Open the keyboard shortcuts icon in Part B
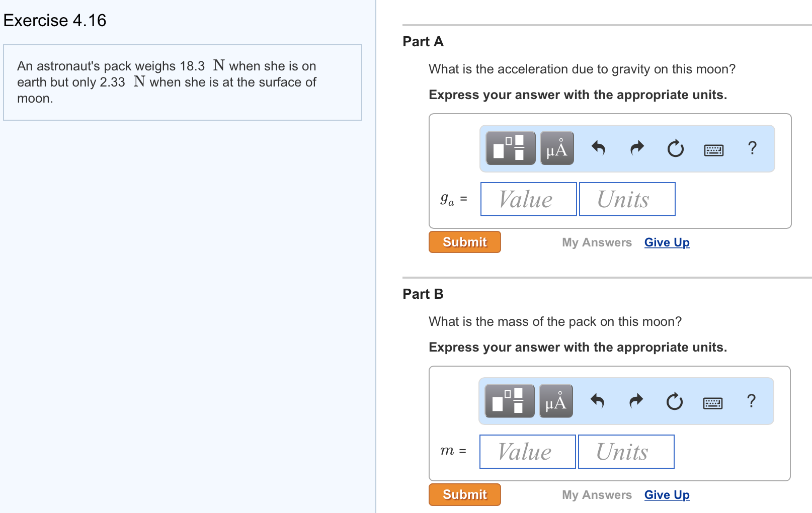 coord(713,402)
